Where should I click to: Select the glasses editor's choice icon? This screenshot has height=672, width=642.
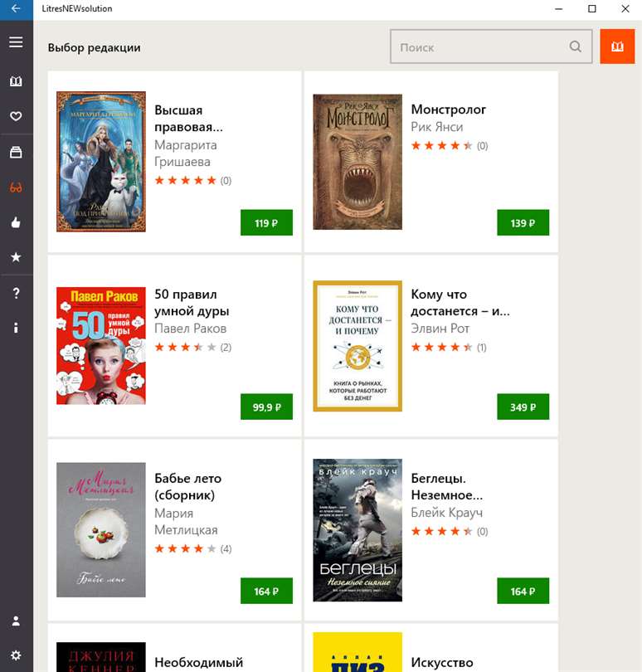(16, 187)
